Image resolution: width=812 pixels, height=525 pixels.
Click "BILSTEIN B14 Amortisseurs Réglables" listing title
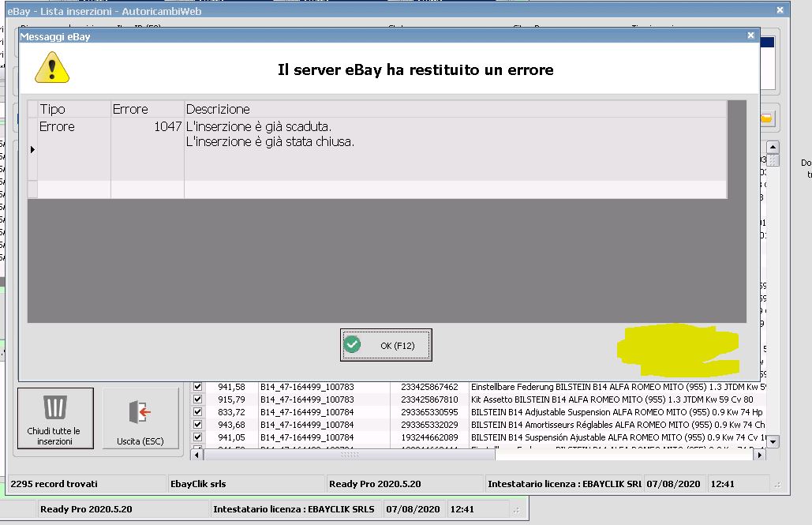(x=618, y=425)
